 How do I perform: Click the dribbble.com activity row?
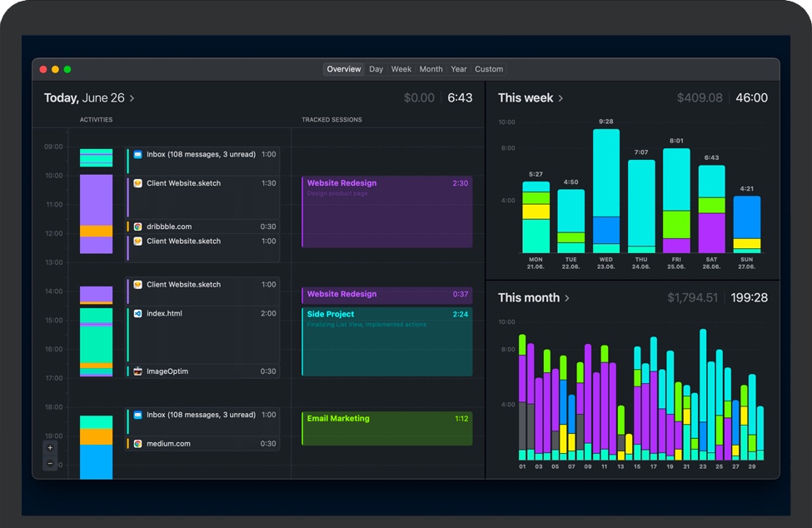click(202, 227)
